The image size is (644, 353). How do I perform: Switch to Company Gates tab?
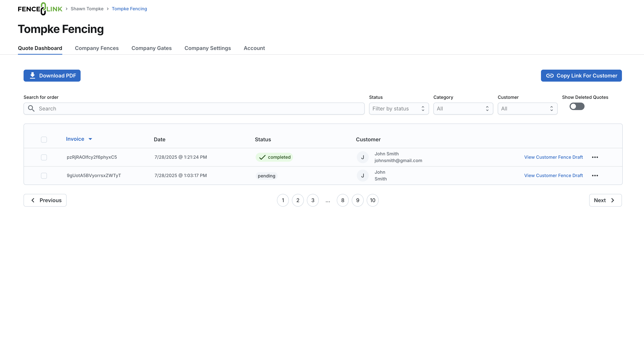click(x=151, y=48)
